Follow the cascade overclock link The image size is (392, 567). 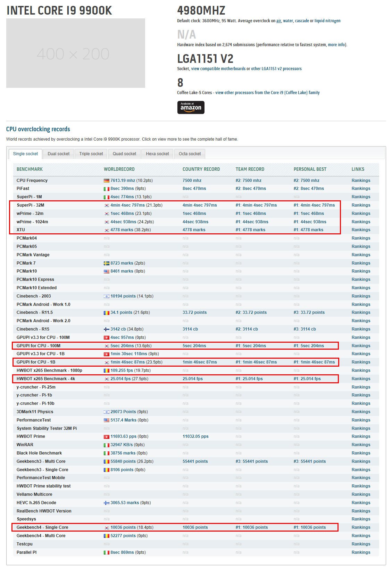302,21
